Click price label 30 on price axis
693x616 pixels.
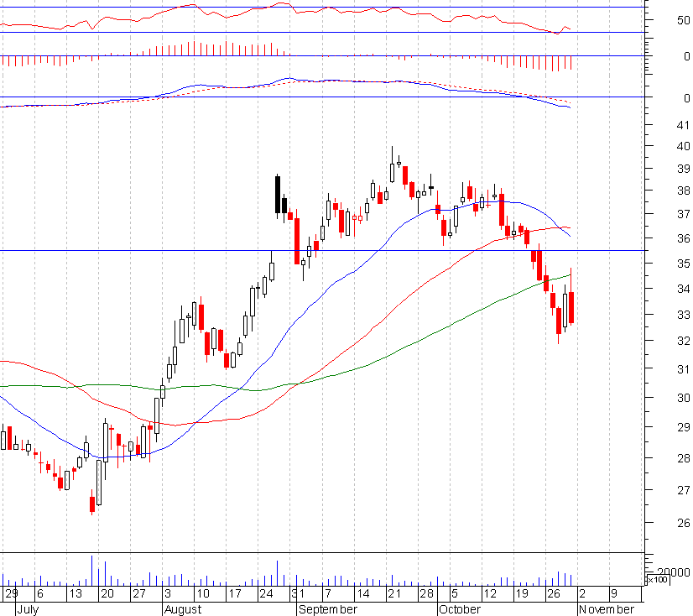[683, 398]
